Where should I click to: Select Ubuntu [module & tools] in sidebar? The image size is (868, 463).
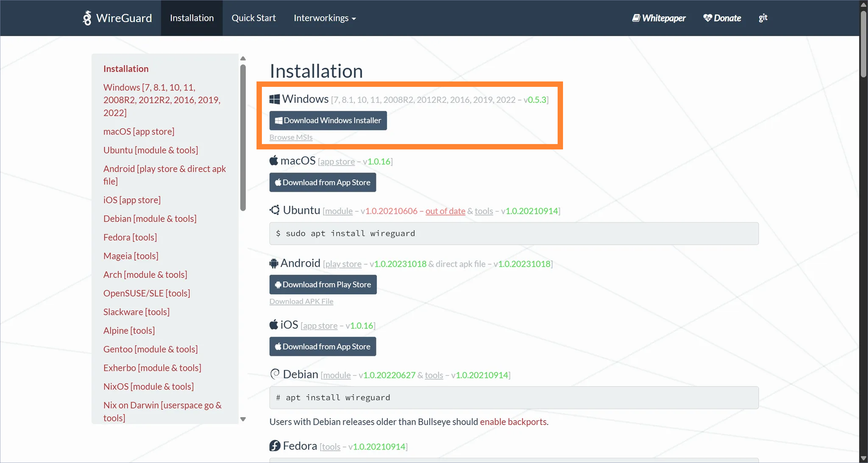pos(151,150)
